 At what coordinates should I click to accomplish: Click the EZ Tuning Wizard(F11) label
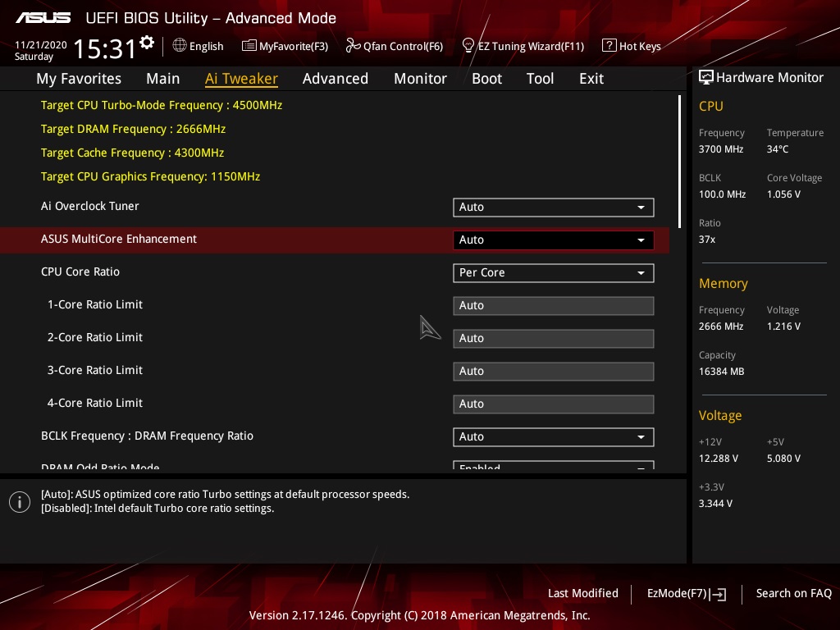(x=531, y=46)
